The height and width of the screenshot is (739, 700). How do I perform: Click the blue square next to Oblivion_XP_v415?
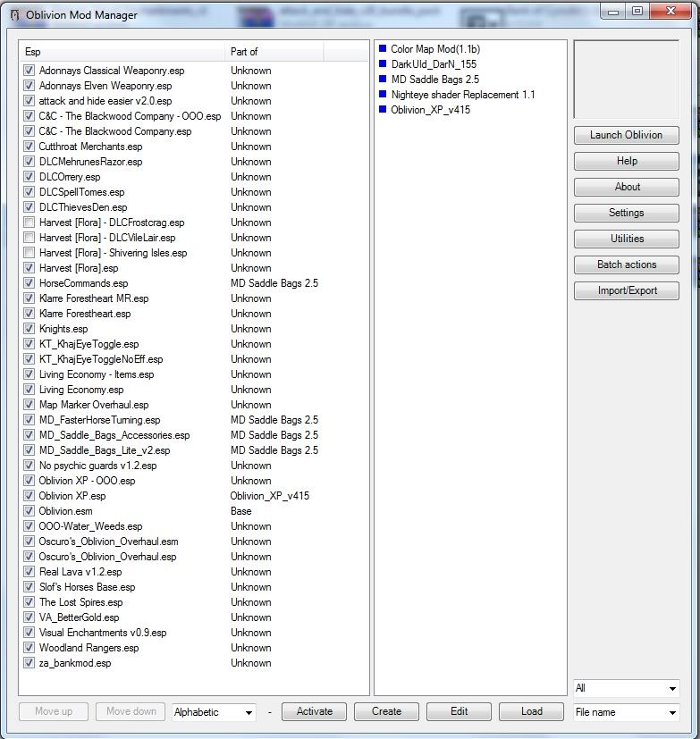(x=383, y=110)
